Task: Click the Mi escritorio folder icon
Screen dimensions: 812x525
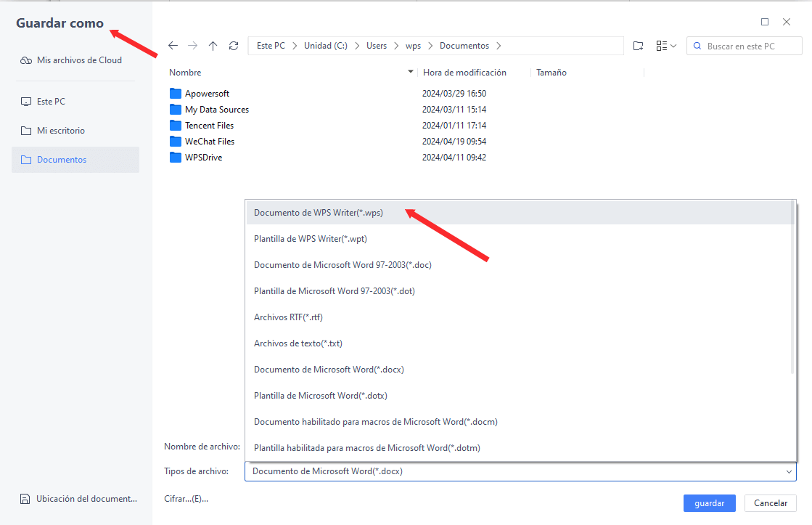Action: tap(26, 131)
